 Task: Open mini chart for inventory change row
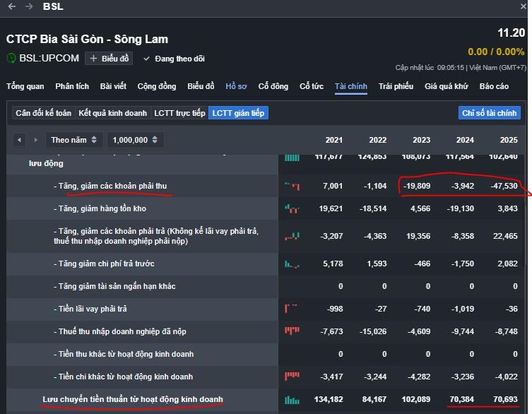point(292,208)
